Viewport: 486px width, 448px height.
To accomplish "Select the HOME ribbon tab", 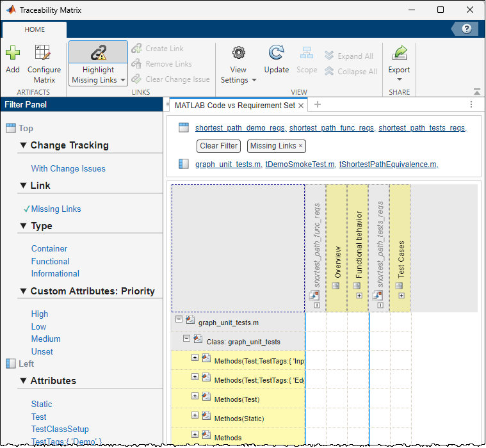I will pos(35,29).
